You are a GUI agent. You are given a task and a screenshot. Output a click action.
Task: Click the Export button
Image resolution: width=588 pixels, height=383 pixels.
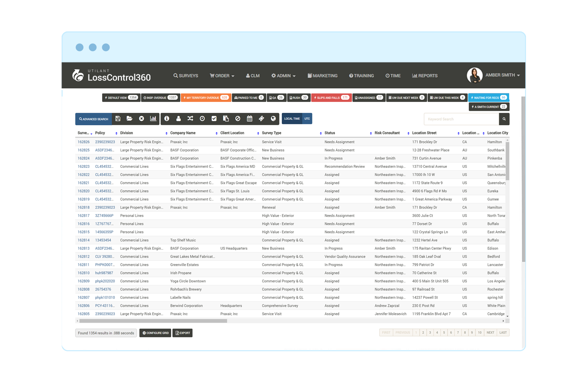(x=182, y=333)
